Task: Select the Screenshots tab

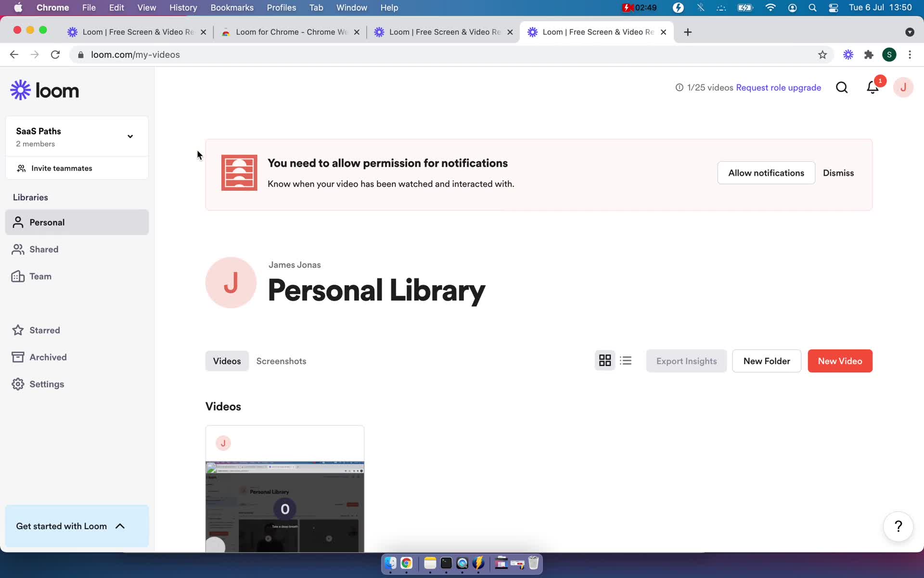Action: (281, 360)
